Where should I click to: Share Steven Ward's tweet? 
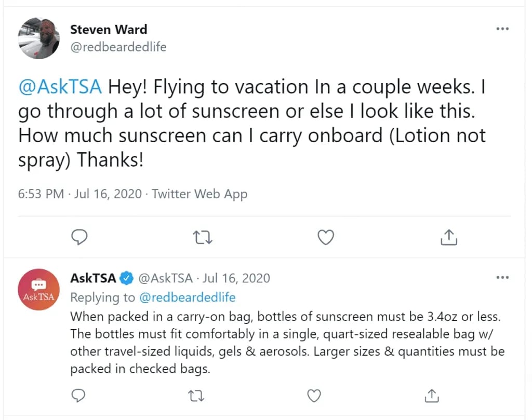[x=448, y=238]
